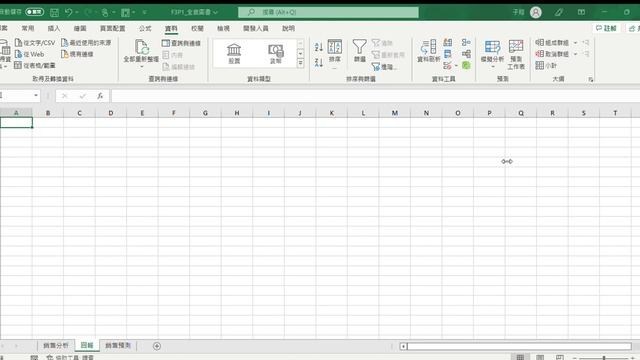Click the Consolidate icon
Image resolution: width=640 pixels, height=360 pixels.
466,42
